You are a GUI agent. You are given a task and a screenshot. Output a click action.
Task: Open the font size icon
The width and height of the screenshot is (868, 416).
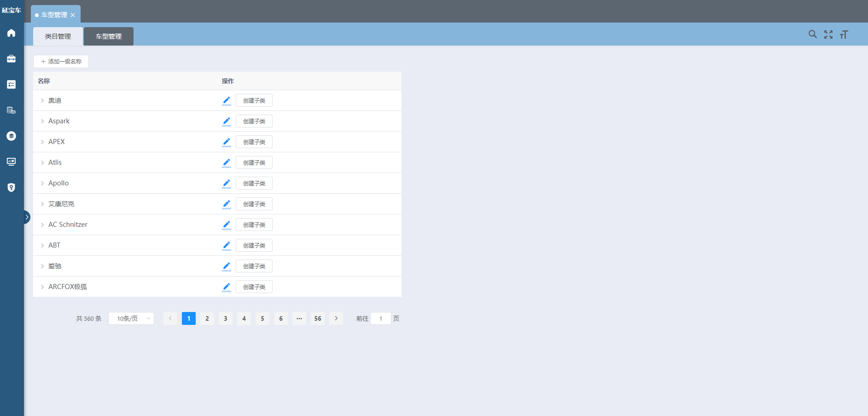click(844, 35)
